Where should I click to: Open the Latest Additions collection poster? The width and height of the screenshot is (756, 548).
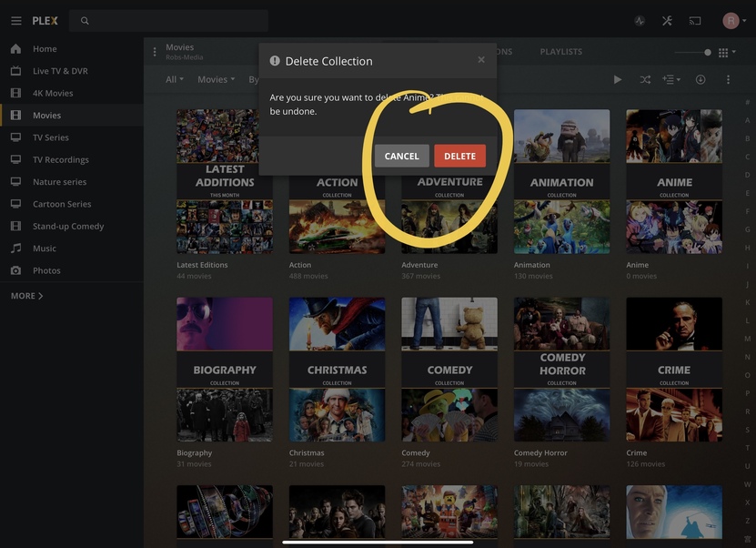[225, 181]
